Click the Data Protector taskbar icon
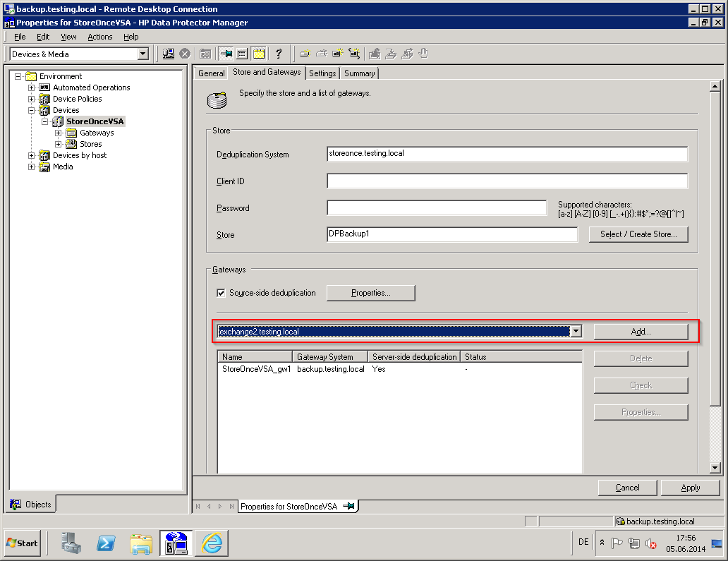 pyautogui.click(x=176, y=543)
